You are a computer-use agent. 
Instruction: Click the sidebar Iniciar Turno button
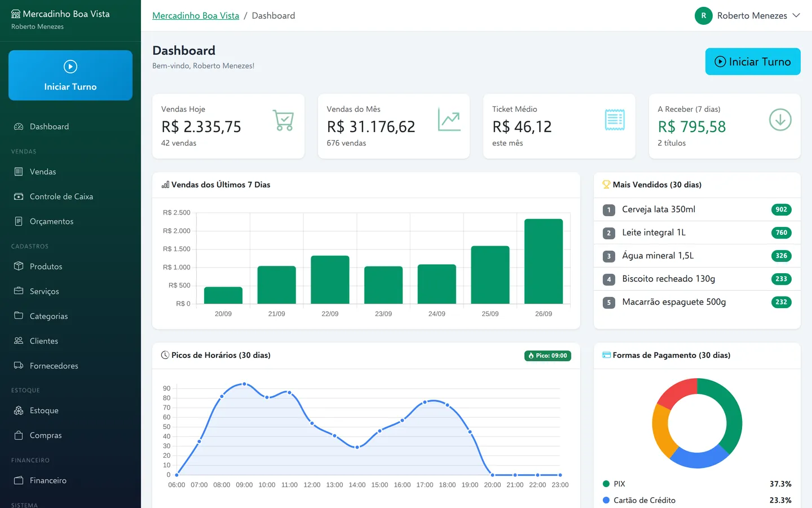click(x=70, y=75)
